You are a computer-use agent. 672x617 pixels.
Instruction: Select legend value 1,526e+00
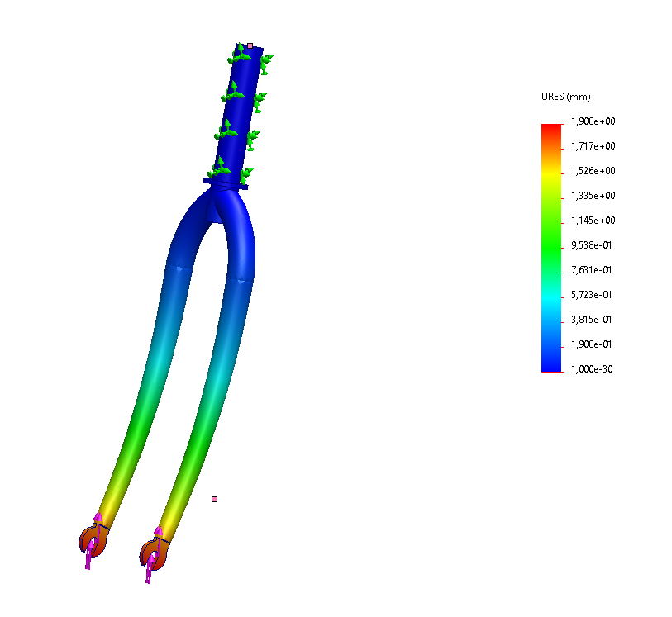click(593, 171)
